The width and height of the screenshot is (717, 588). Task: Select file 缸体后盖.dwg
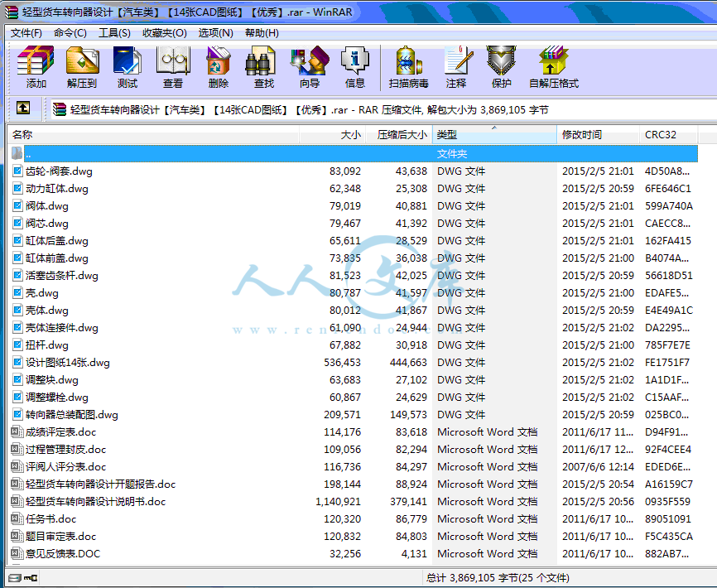(x=57, y=241)
